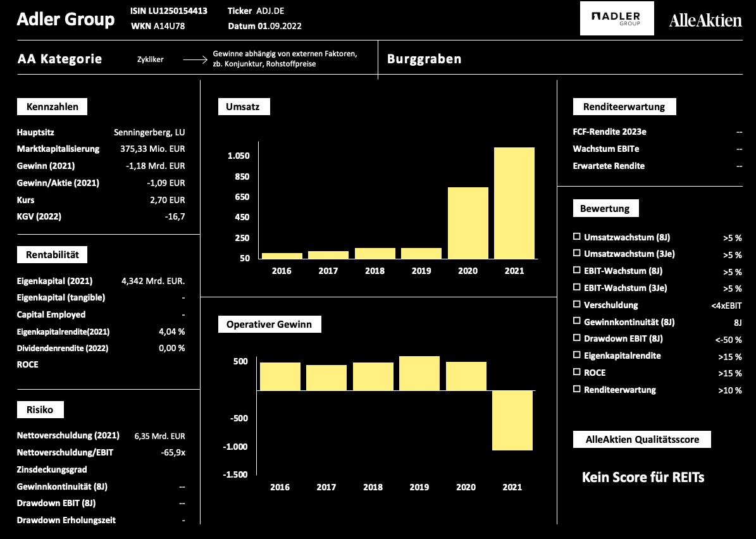
Task: Select the Rentabilität section label
Action: 52,254
